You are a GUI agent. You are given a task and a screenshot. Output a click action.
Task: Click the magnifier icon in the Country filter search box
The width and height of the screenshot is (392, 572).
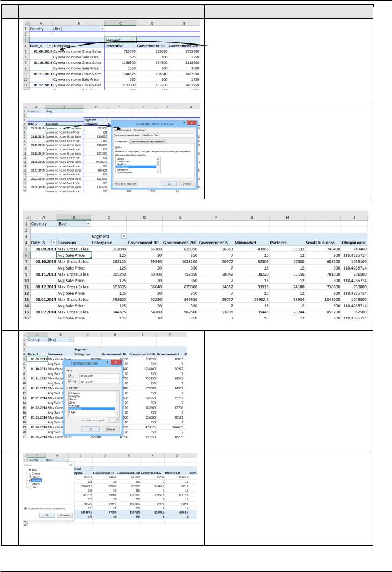(x=70, y=465)
